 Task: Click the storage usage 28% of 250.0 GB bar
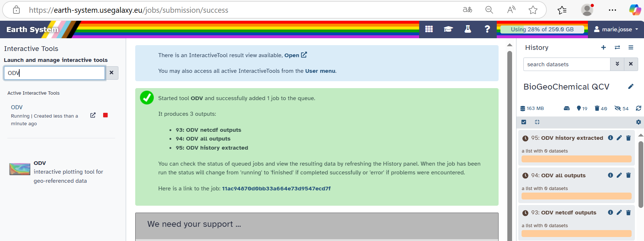(x=542, y=29)
